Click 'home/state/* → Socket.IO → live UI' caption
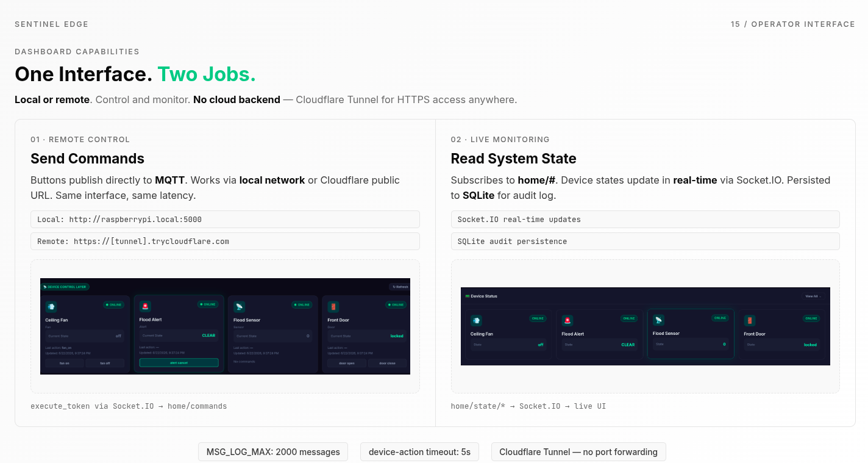Viewport: 868px width, 463px height. [x=528, y=406]
